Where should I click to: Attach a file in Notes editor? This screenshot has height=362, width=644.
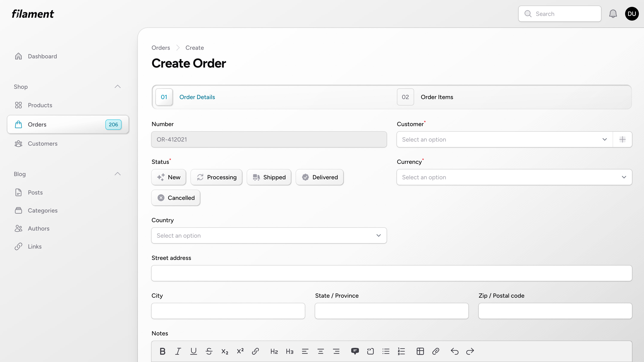click(436, 351)
